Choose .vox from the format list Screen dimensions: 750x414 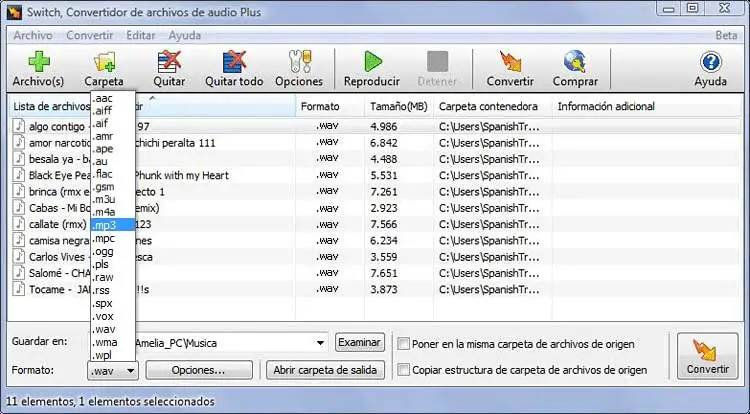[113, 316]
